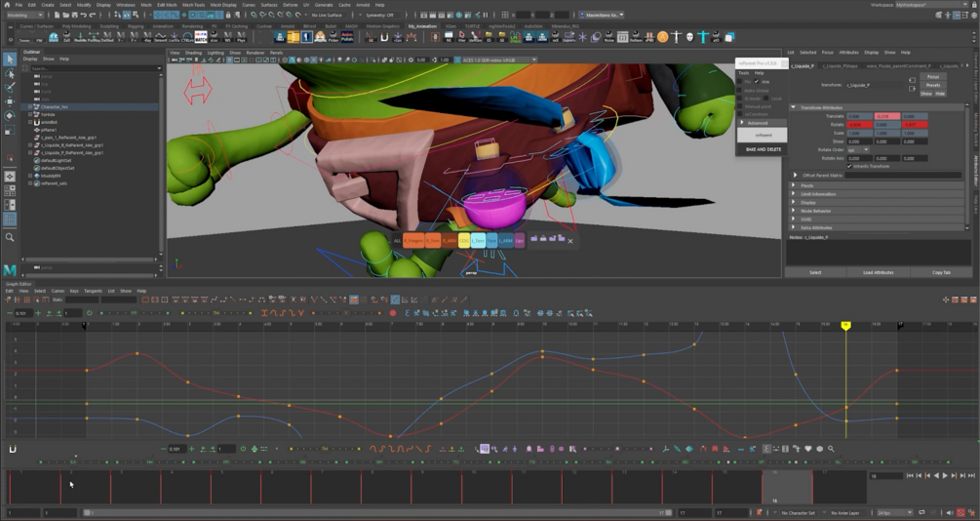
Task: Open the Mesh Tools menu
Action: pyautogui.click(x=193, y=4)
